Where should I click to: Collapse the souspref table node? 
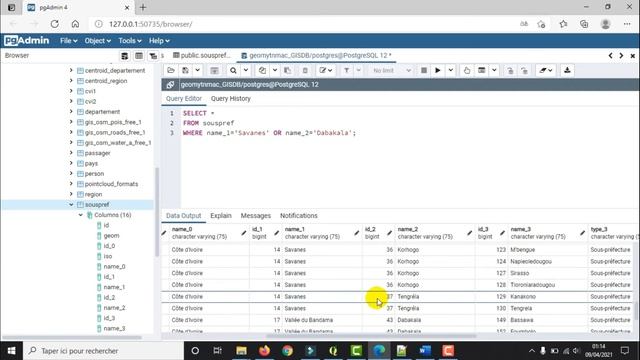pos(71,204)
